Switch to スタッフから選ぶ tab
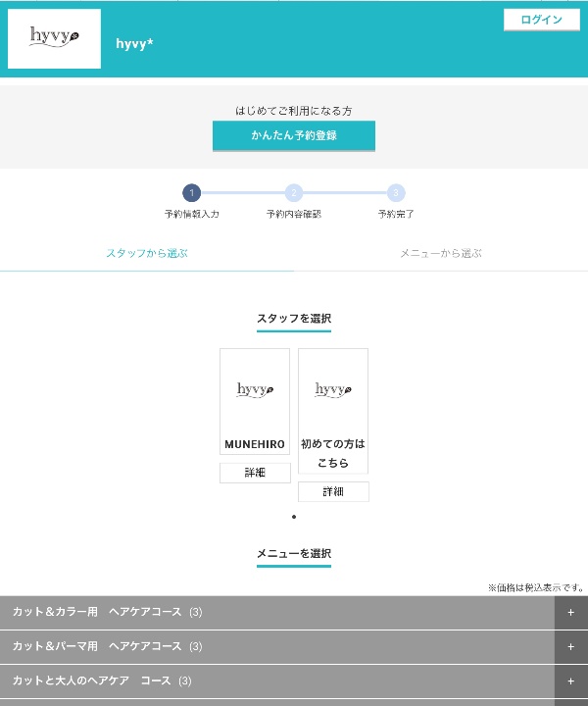Screen dimensions: 588x706 tap(147, 253)
